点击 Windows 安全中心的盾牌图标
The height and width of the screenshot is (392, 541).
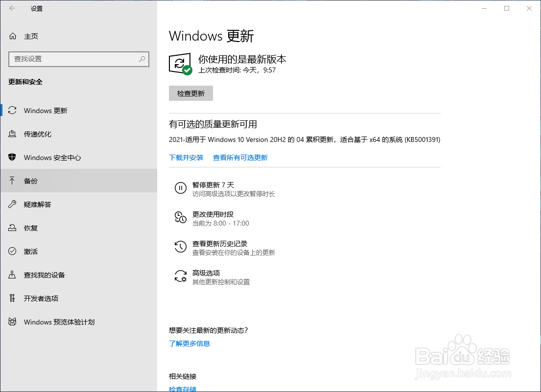coord(12,157)
